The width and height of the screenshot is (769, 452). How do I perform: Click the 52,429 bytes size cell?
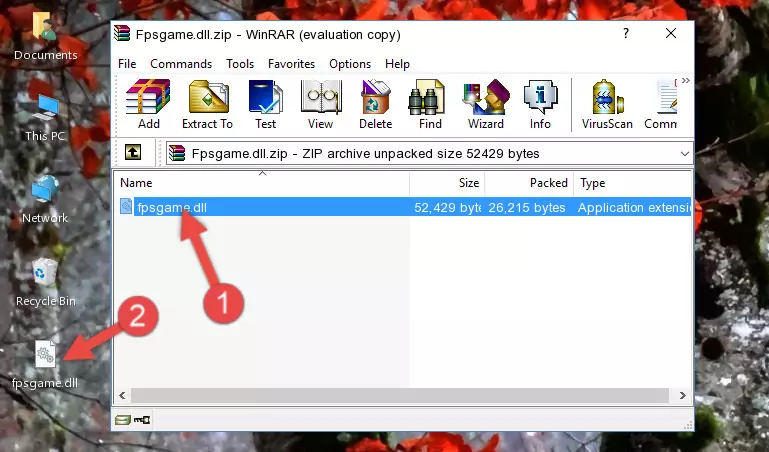(x=447, y=207)
